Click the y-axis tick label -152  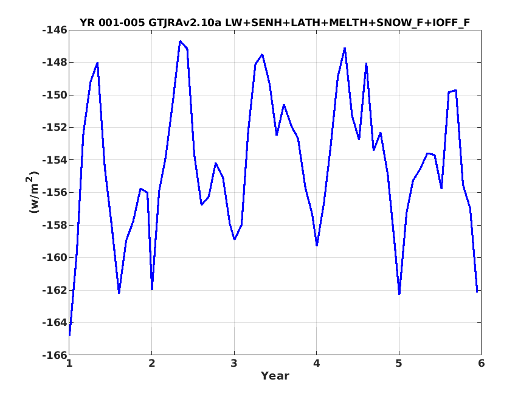[x=55, y=128]
